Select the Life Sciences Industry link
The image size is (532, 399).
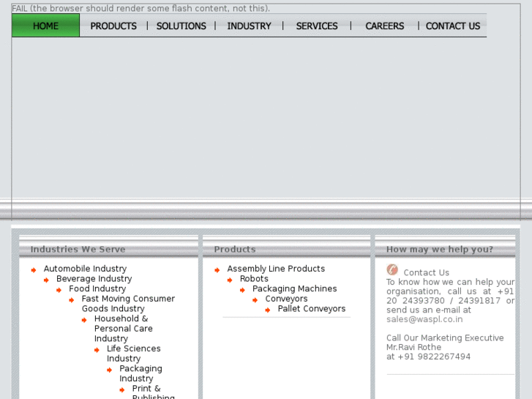(x=134, y=354)
